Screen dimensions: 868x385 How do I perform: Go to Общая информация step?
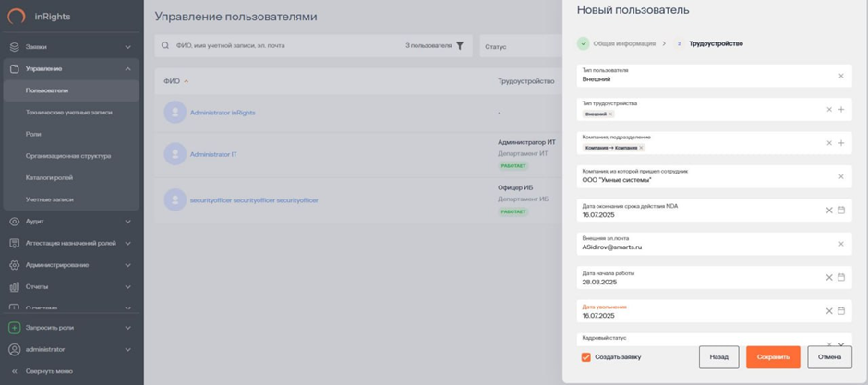[x=616, y=43]
